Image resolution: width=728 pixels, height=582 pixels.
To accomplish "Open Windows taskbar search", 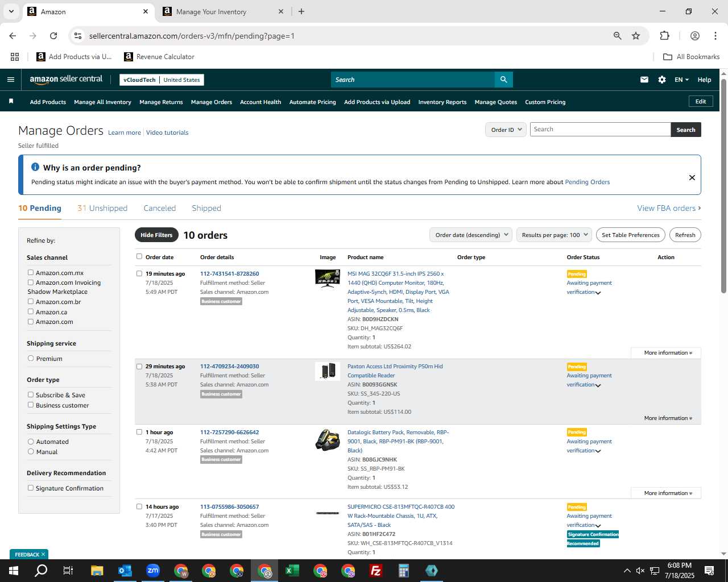I will (41, 571).
